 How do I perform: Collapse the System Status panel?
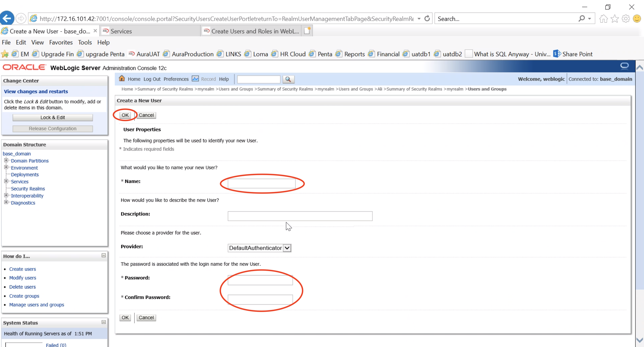point(104,322)
